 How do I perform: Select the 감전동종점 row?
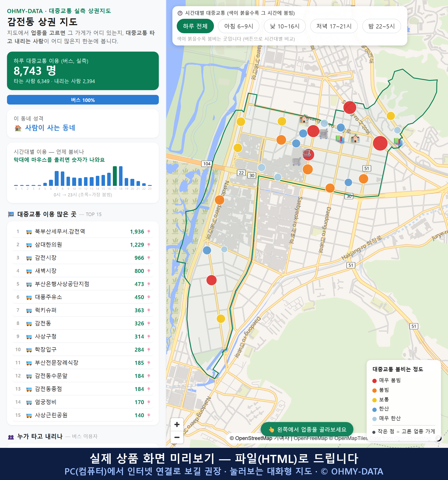83,389
